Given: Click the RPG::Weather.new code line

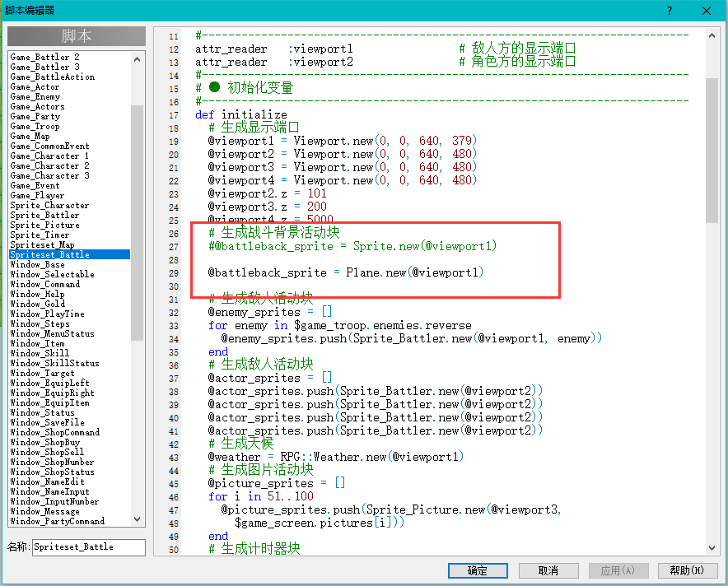Looking at the screenshot, I should (336, 457).
